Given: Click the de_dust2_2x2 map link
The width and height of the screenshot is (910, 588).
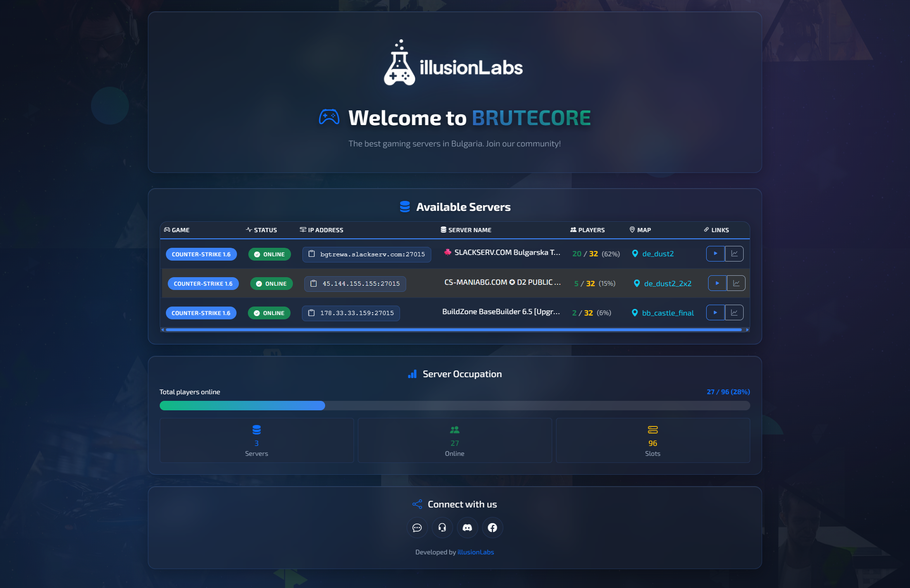Looking at the screenshot, I should coord(667,283).
